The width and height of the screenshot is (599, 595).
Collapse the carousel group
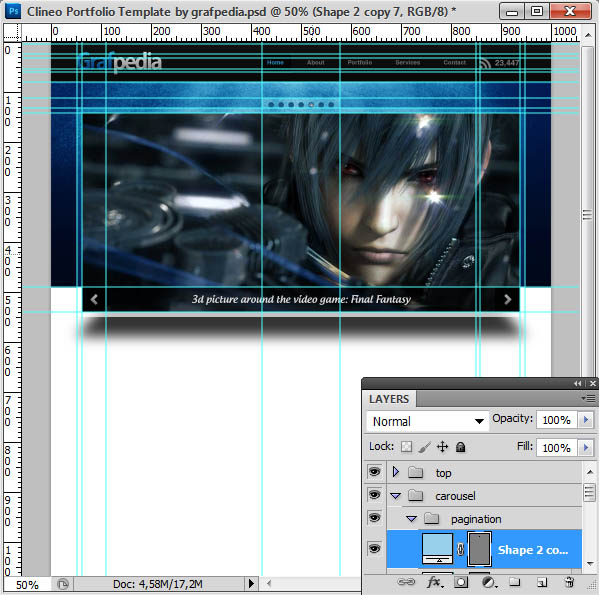click(395, 496)
